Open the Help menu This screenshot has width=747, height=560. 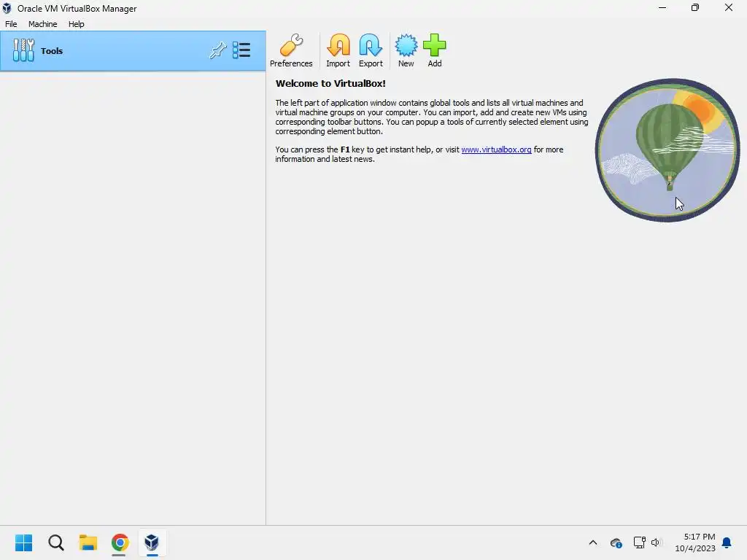[76, 24]
